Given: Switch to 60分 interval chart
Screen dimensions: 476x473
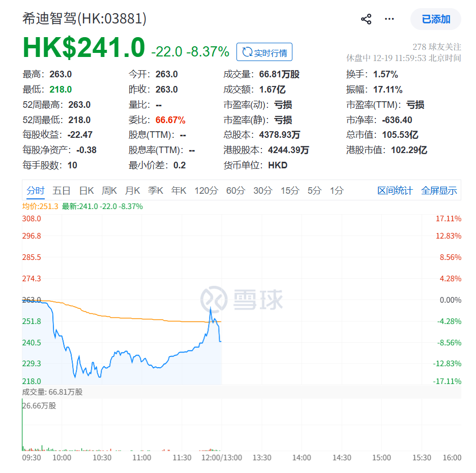Looking at the screenshot, I should click(235, 190).
